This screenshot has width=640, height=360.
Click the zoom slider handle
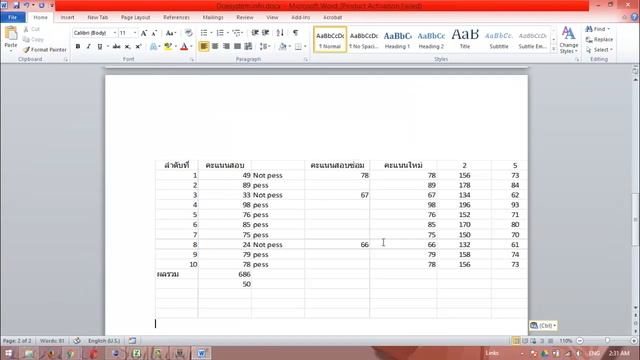coord(607,340)
